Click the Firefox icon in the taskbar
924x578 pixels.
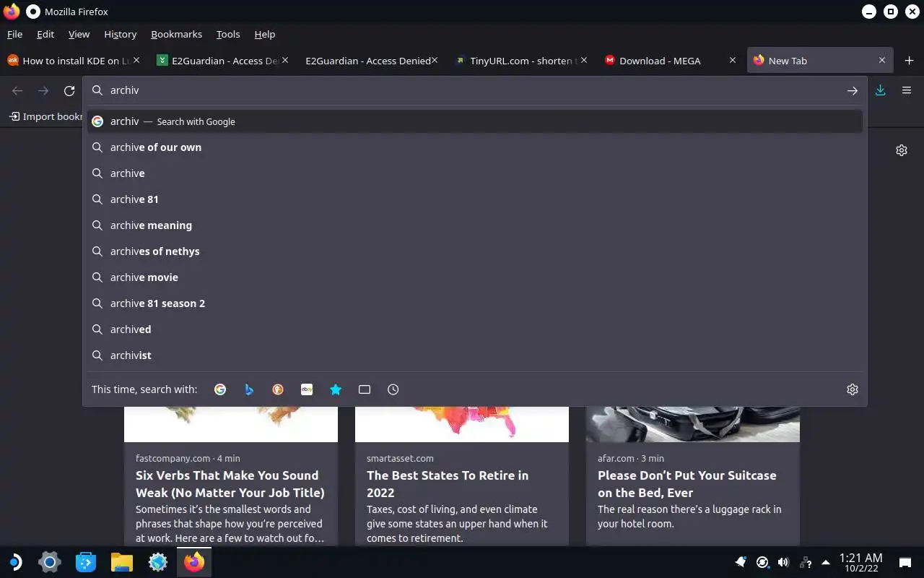pos(194,561)
